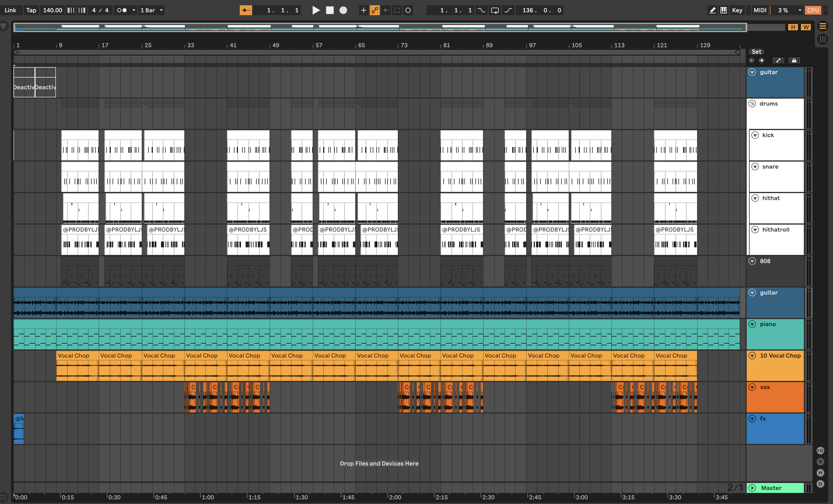Screen dimensions: 833x504
Task: Toggle the Automation Arm link icon
Action: [x=374, y=10]
